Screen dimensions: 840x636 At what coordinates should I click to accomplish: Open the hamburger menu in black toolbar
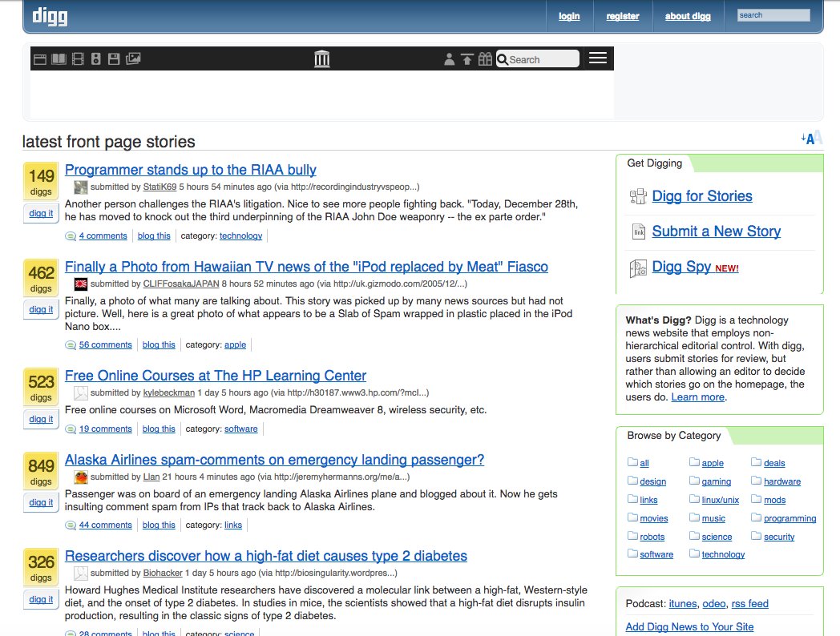pyautogui.click(x=598, y=58)
